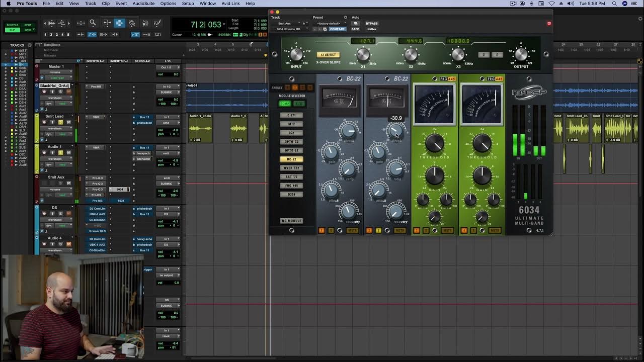Click the INPUT gain knob
This screenshot has width=644, height=362.
pos(296,53)
